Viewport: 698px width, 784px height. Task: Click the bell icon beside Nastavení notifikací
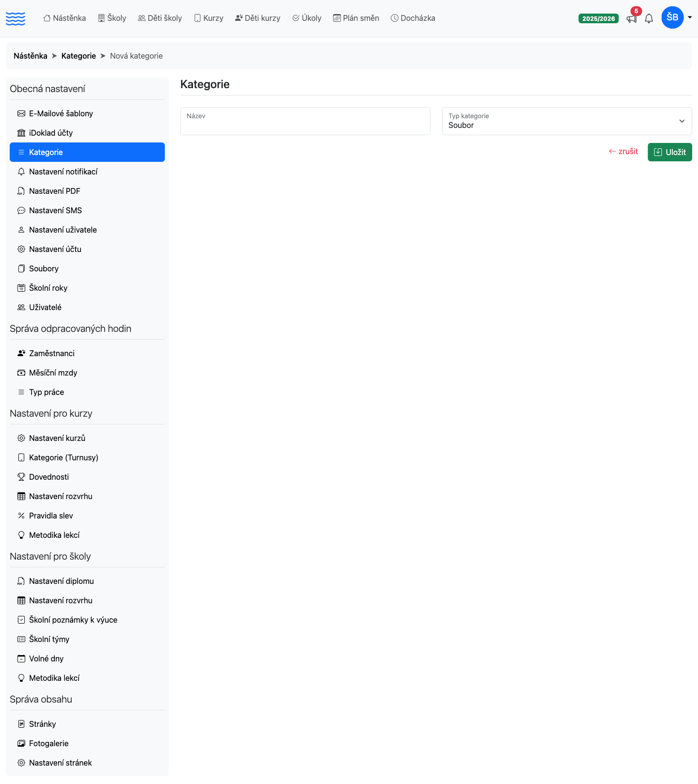21,172
